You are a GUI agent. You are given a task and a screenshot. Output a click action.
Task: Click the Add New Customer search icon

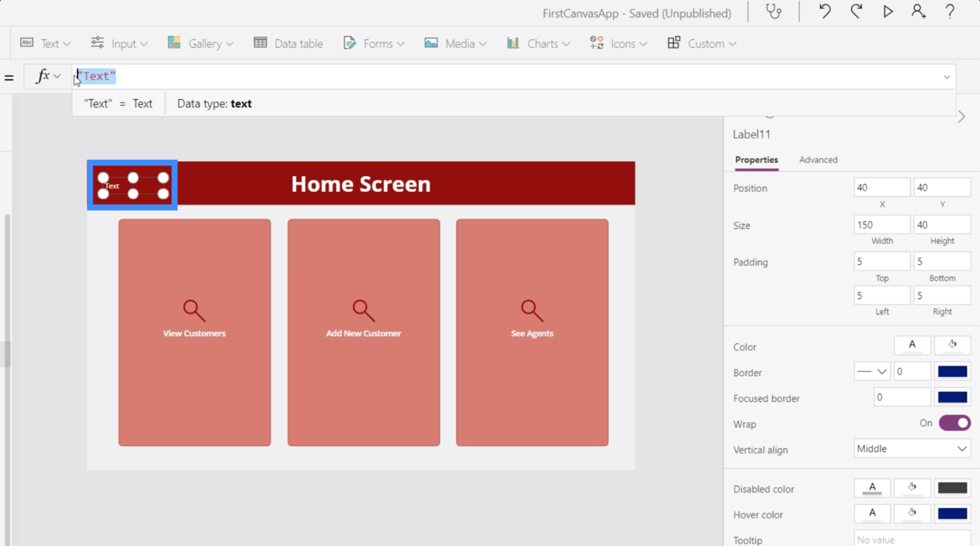coord(363,310)
